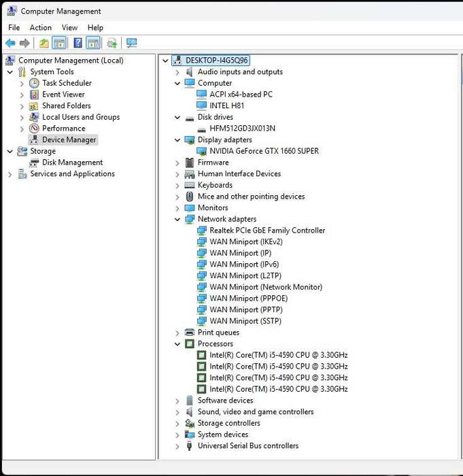Open the Action menu
Viewport: 463px width, 476px height.
pyautogui.click(x=41, y=28)
